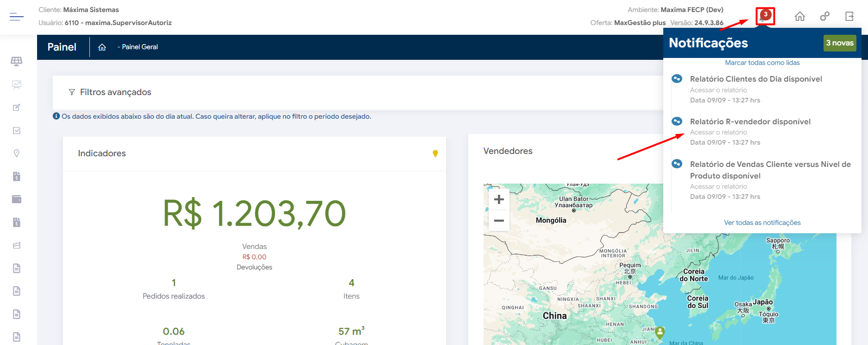This screenshot has width=868, height=345.
Task: Expand the Filtros avançados panel
Action: tap(115, 92)
